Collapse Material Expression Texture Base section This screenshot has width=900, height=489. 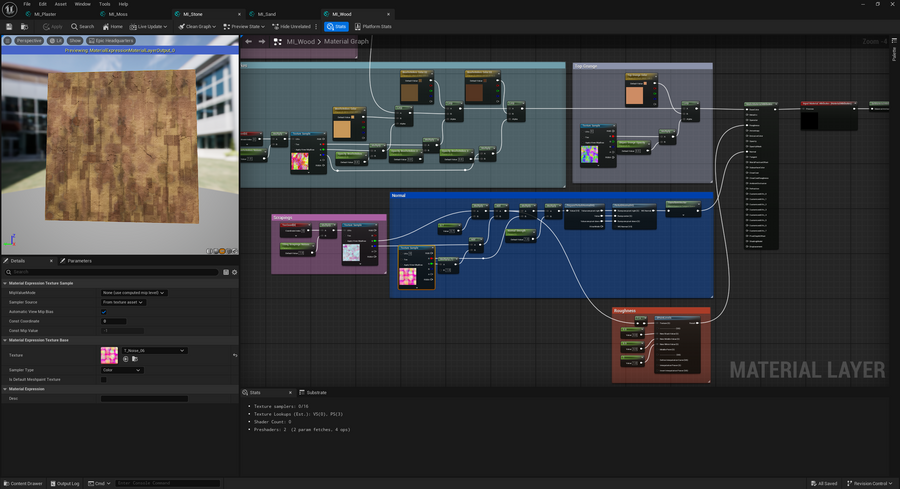4,340
